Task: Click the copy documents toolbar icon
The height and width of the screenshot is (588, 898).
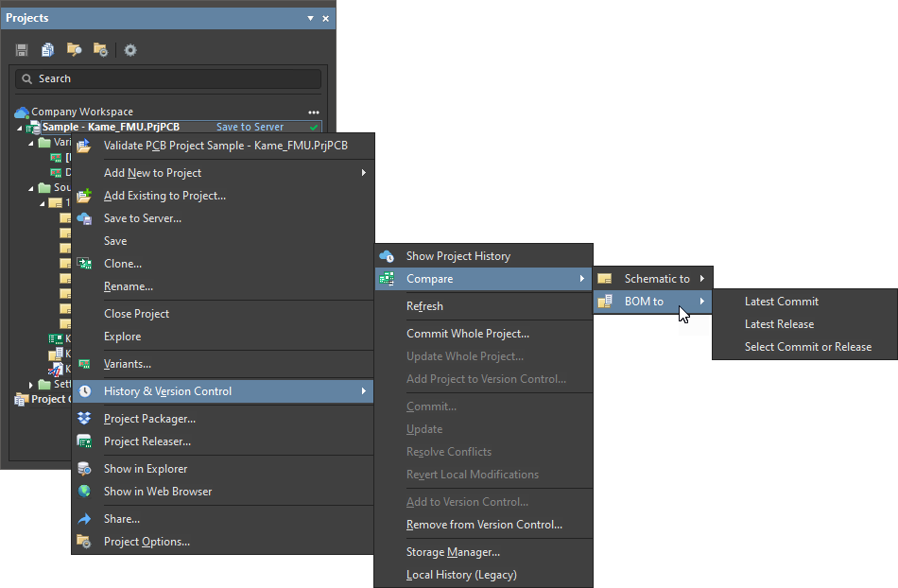Action: (x=47, y=50)
